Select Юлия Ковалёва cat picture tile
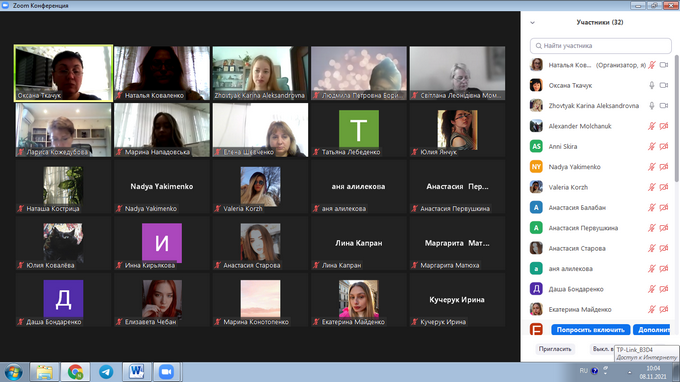Screen dimensions: 680x382 [63, 243]
